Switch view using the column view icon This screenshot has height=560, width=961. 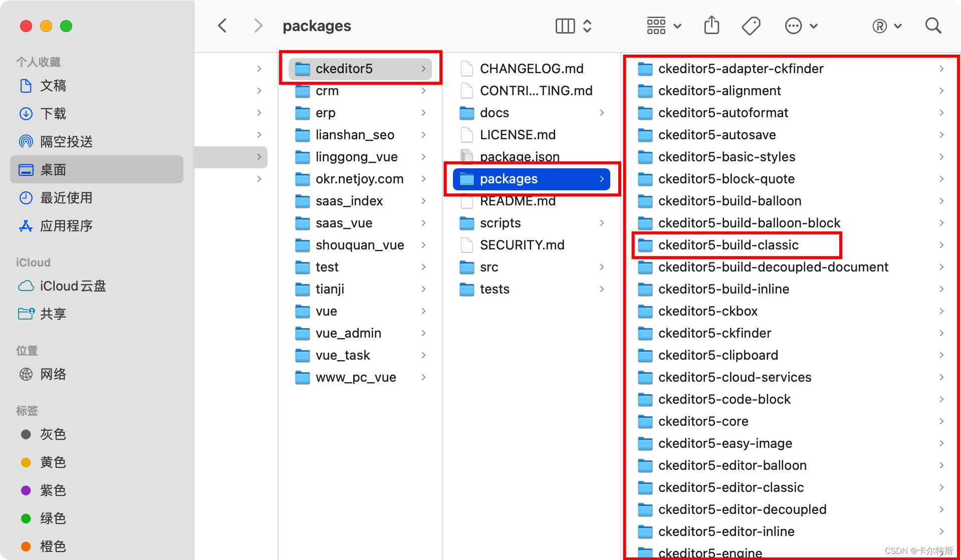[565, 26]
